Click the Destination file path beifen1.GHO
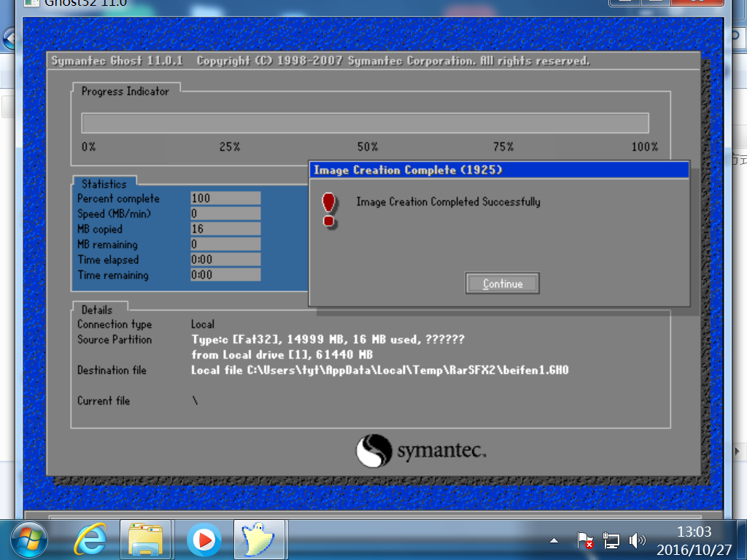The image size is (747, 560). (379, 370)
